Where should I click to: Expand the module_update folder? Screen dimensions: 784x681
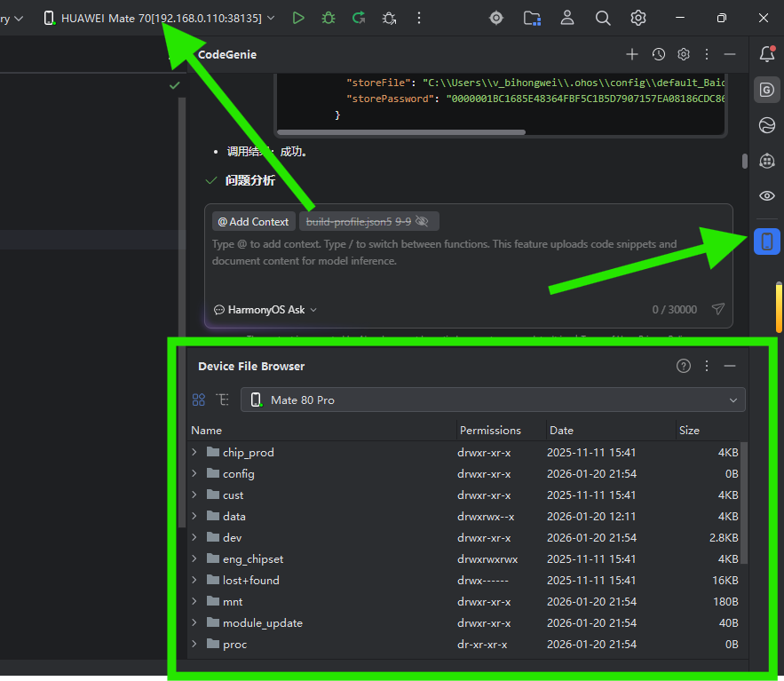194,622
